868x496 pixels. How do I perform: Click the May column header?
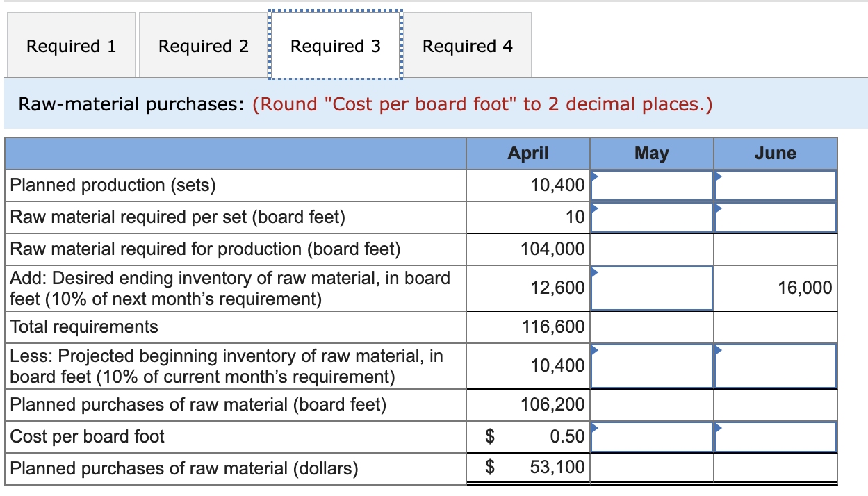(x=651, y=154)
